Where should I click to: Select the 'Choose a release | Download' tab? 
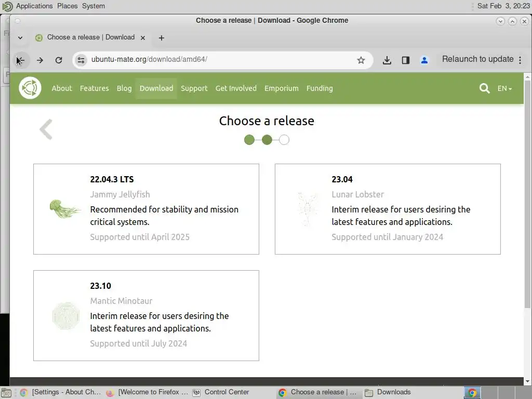click(x=90, y=37)
